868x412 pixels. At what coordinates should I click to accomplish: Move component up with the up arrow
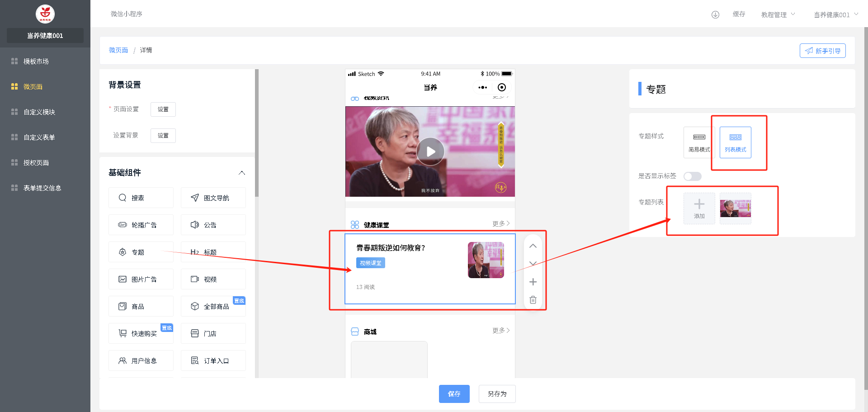tap(533, 246)
